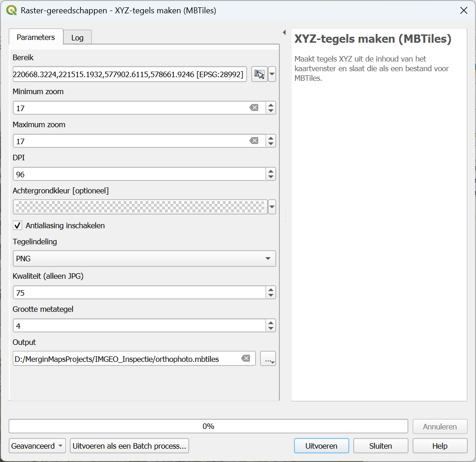Open the Tegelindeling PNG dropdown
476x462 pixels.
point(144,259)
